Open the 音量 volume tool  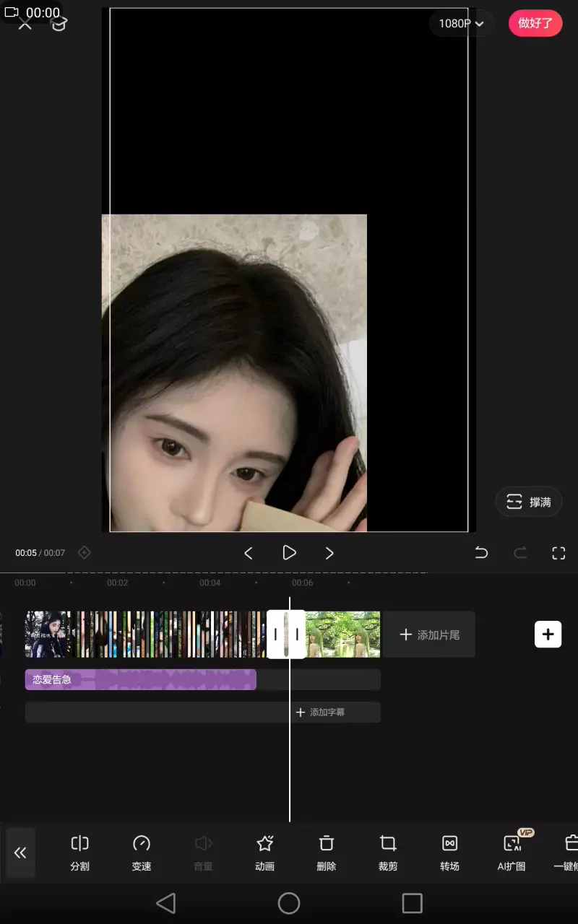tap(203, 853)
